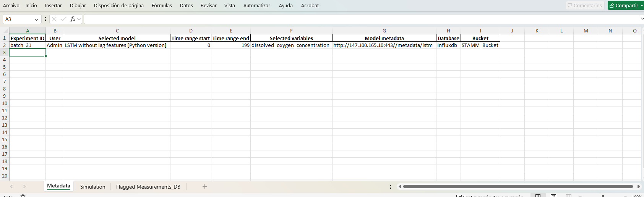Select the cell containing the metadata/lstm URL
This screenshot has height=197, width=644.
(x=384, y=45)
